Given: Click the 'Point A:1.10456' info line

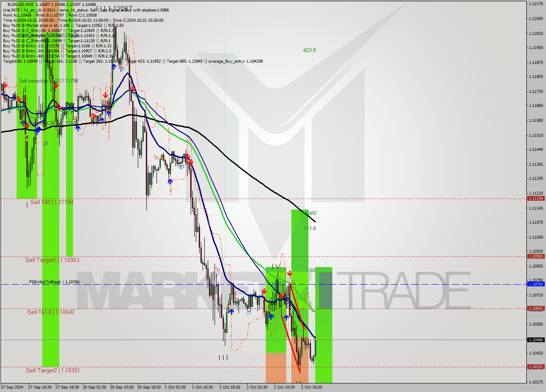Looking at the screenshot, I should pyautogui.click(x=50, y=15).
